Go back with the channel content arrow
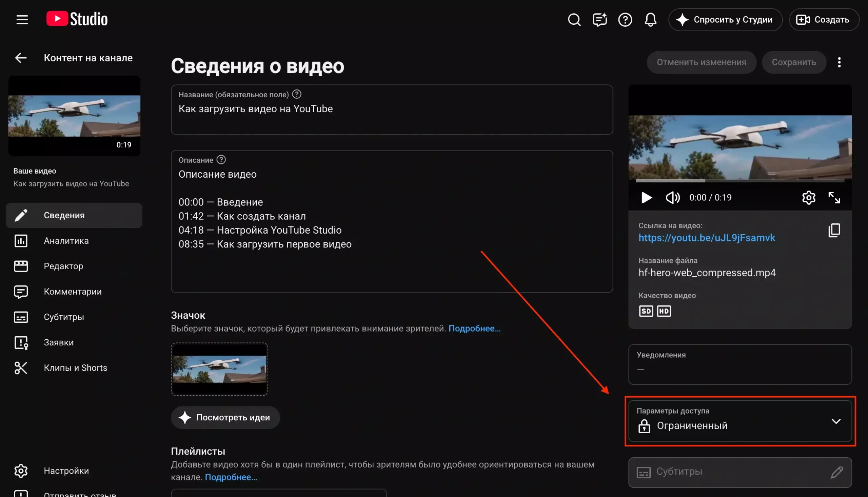Viewport: 868px width, 497px height. coord(21,58)
